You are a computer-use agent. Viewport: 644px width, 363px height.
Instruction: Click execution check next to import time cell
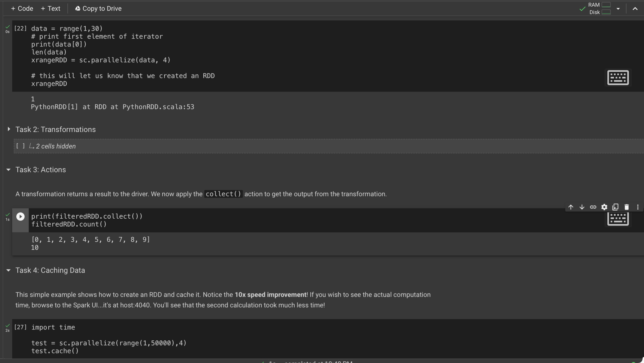point(7,326)
